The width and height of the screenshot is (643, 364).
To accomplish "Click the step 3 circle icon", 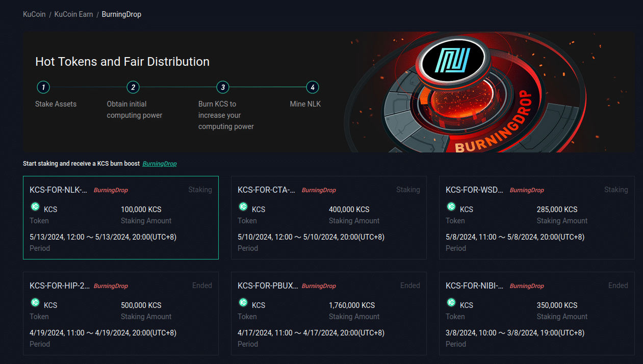I will 222,87.
